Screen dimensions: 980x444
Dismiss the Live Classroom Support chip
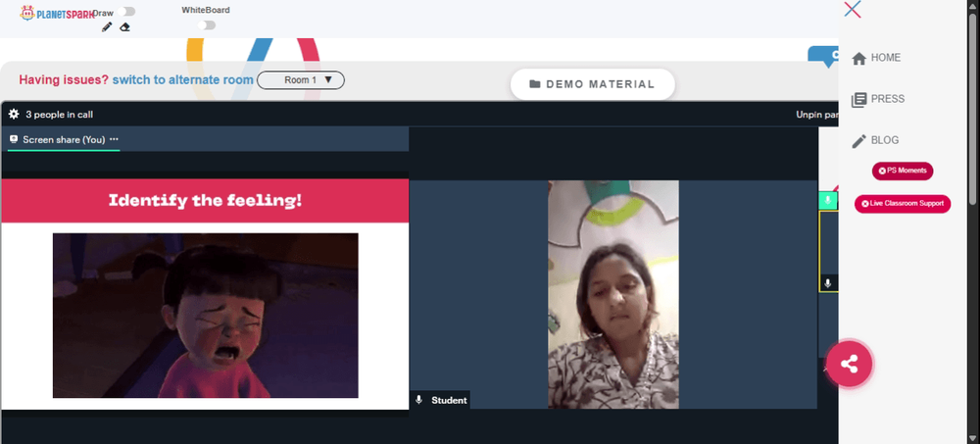coord(865,204)
